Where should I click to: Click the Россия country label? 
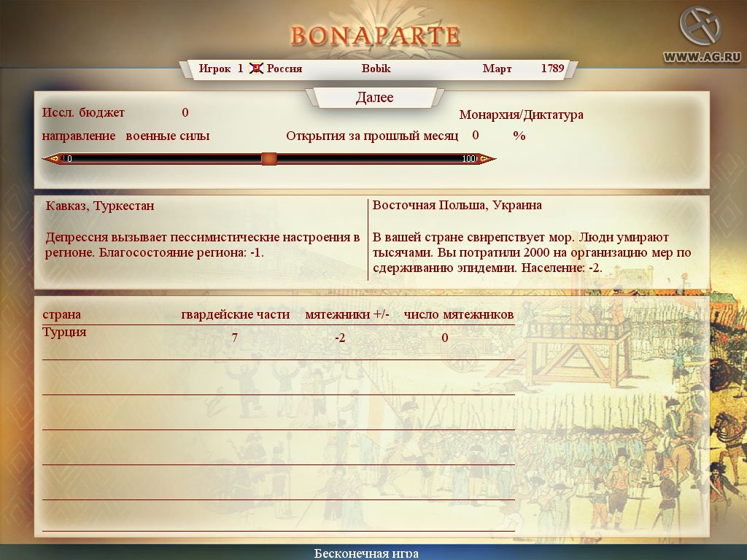[x=285, y=69]
